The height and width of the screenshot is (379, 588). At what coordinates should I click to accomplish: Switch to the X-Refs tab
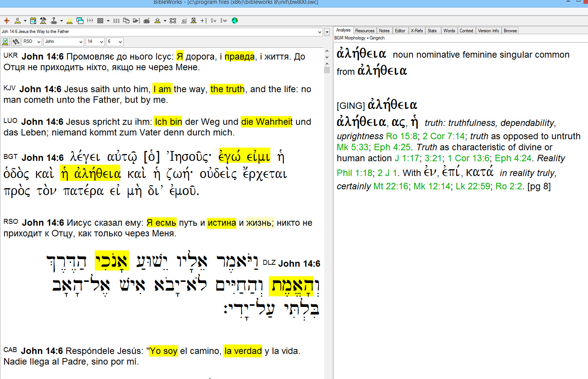click(417, 31)
